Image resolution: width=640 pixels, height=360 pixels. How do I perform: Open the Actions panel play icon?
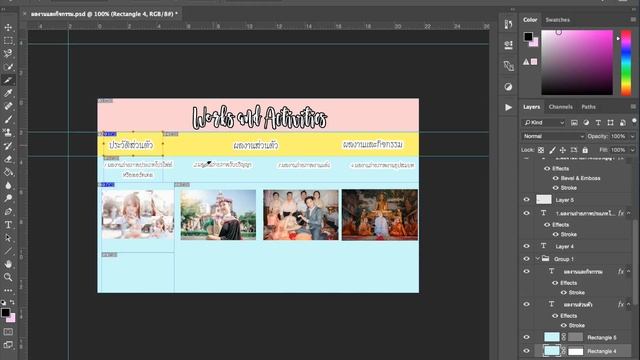[x=508, y=107]
